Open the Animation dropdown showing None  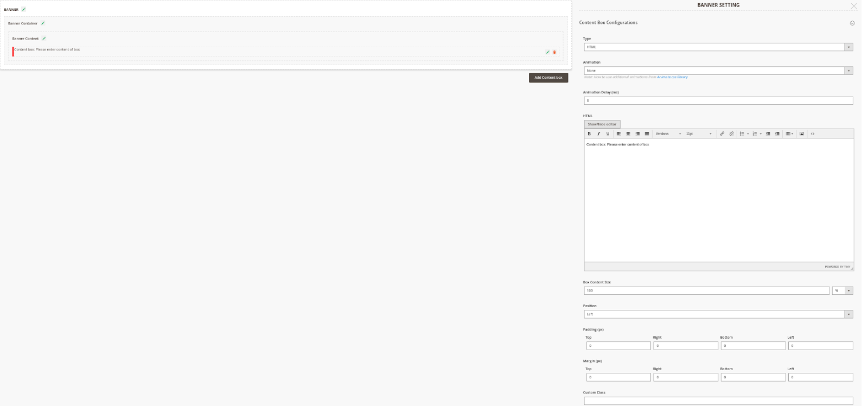(x=718, y=71)
